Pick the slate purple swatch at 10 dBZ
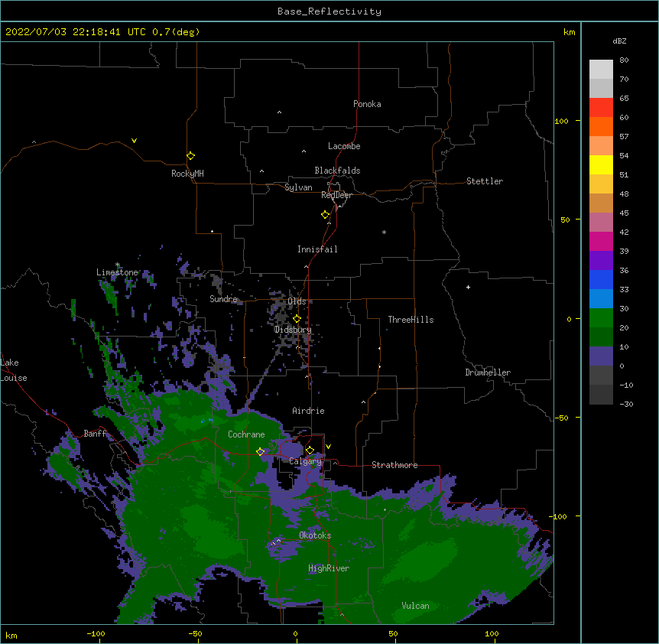Screen dimensions: 659x644 (601, 356)
